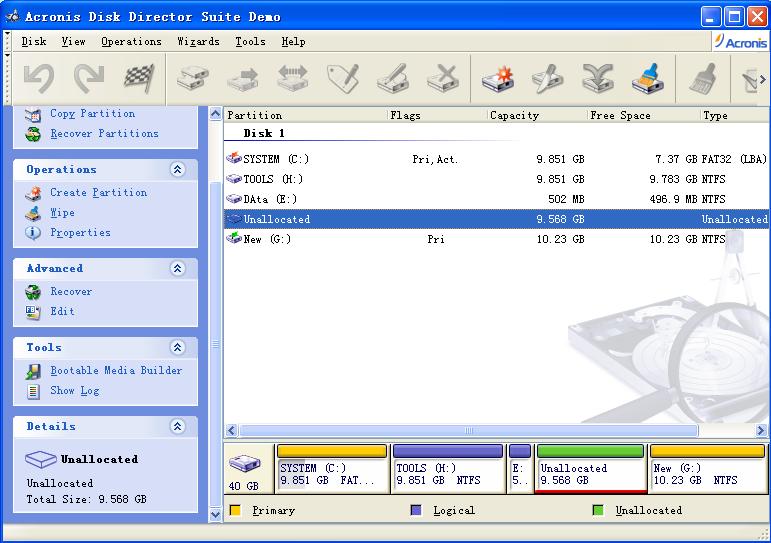Click the Recover Partitions sidebar icon
The width and height of the screenshot is (771, 543).
(33, 134)
